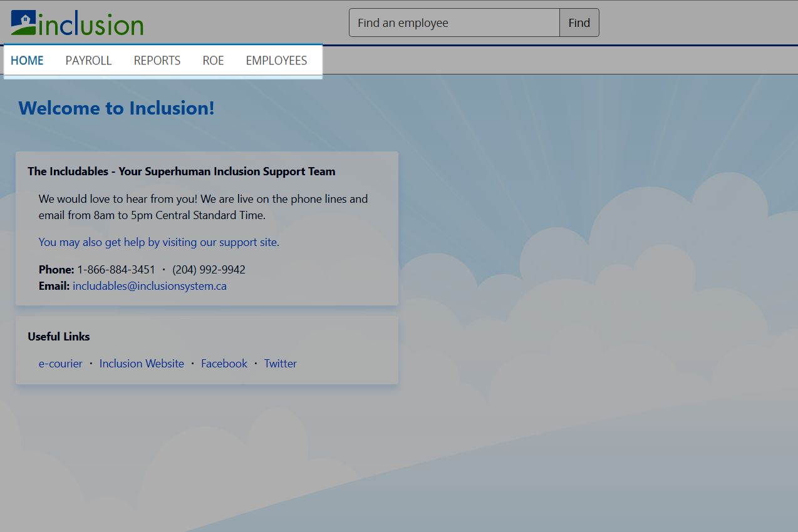Click the phone number (204) 992-9942
Image resolution: width=798 pixels, height=532 pixels.
point(209,270)
